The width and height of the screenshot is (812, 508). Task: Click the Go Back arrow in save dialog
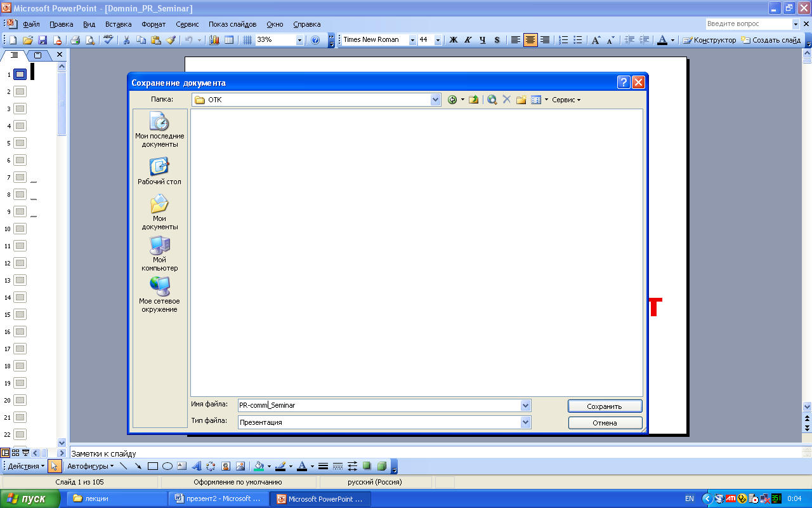pos(452,100)
